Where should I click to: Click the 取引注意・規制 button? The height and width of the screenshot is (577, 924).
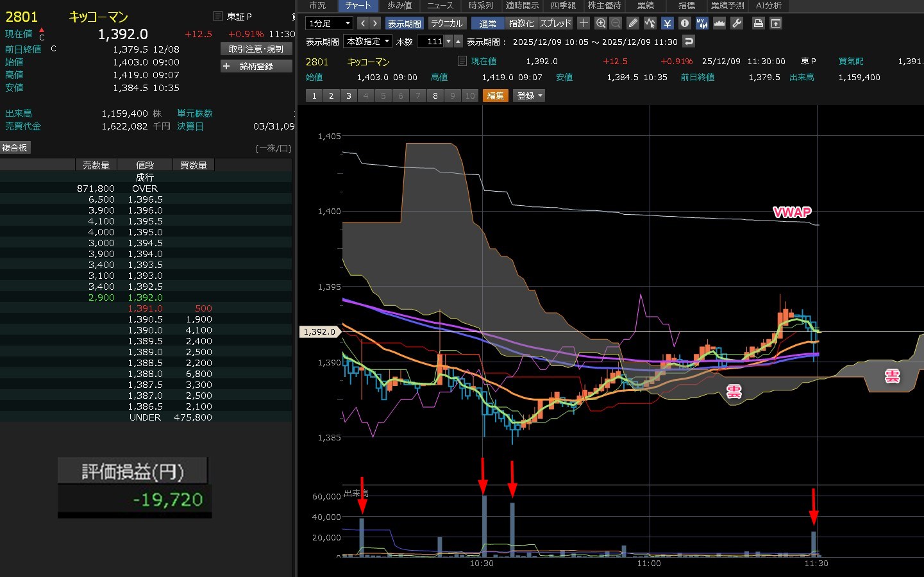[256, 49]
